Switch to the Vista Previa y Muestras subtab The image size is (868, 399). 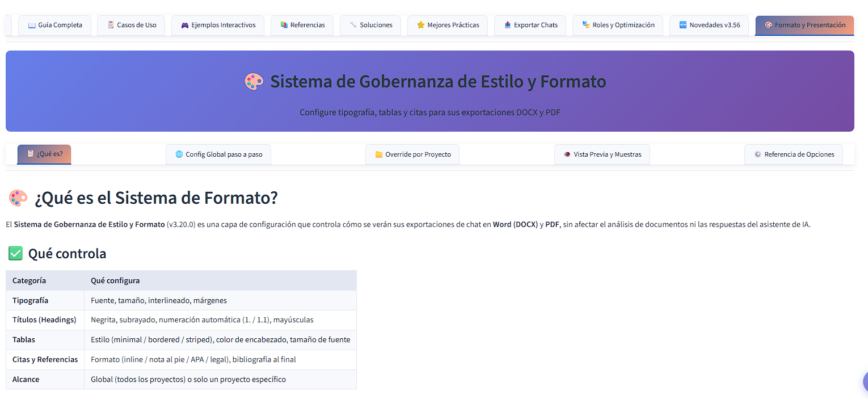pyautogui.click(x=602, y=154)
